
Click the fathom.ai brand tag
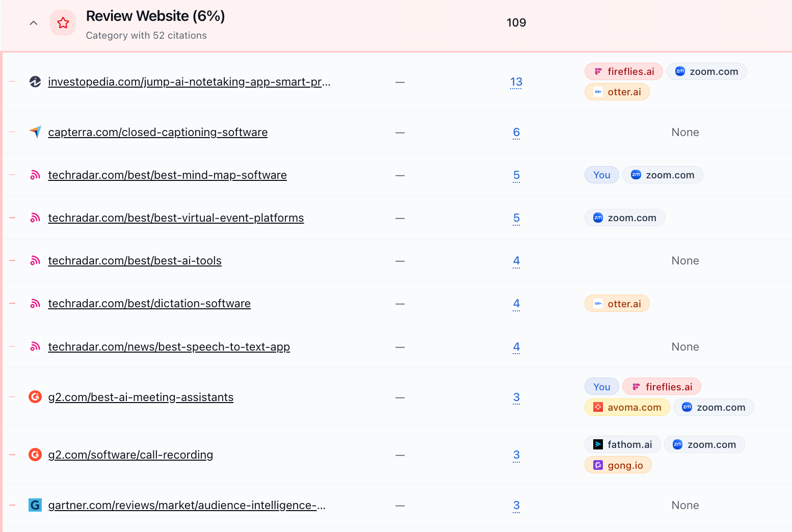622,444
